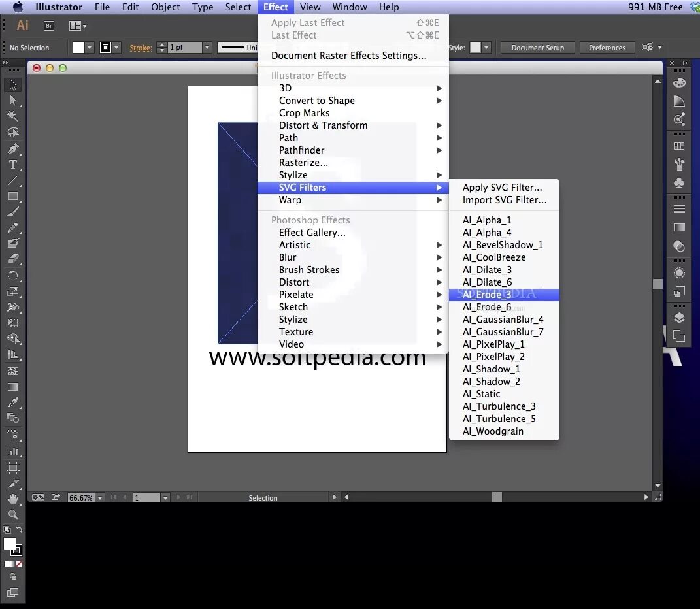The width and height of the screenshot is (700, 609).
Task: Select the Pencil tool
Action: pos(13,227)
